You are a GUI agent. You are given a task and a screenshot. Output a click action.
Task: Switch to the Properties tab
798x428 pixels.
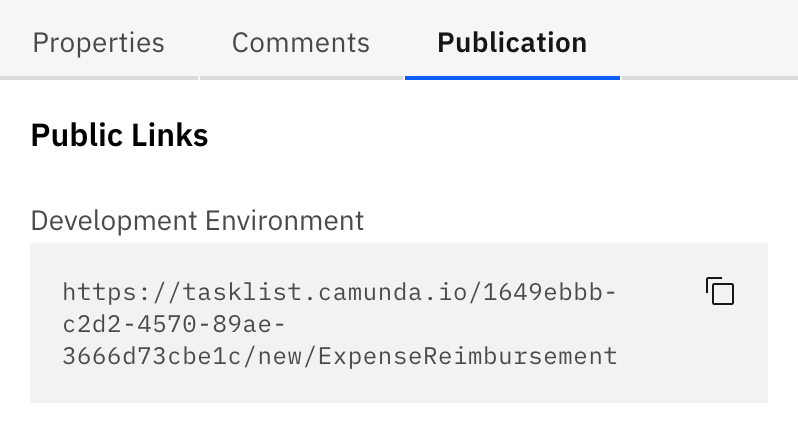tap(98, 43)
